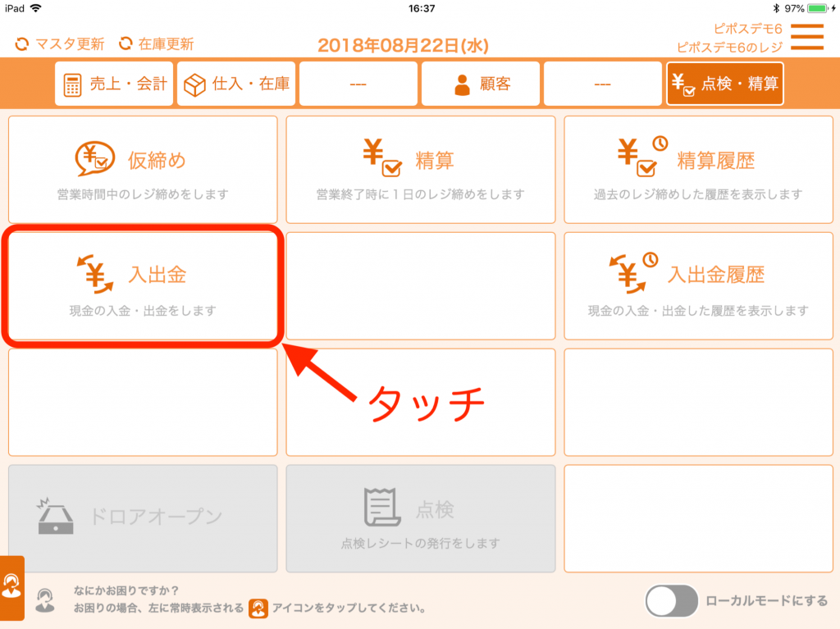Click the Wi-Fi status icon
Screen dimensions: 840x629
(x=36, y=8)
